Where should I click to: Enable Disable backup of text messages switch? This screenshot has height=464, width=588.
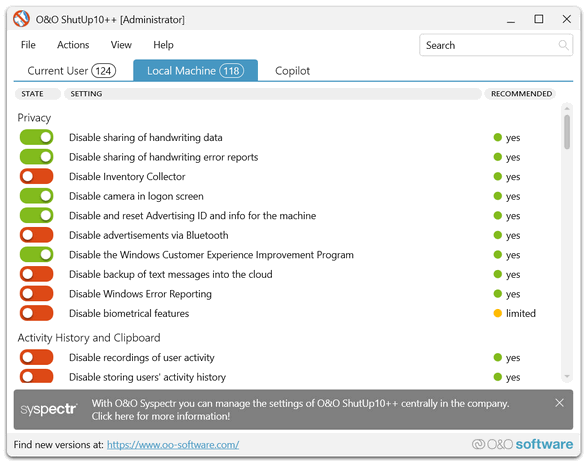[36, 274]
